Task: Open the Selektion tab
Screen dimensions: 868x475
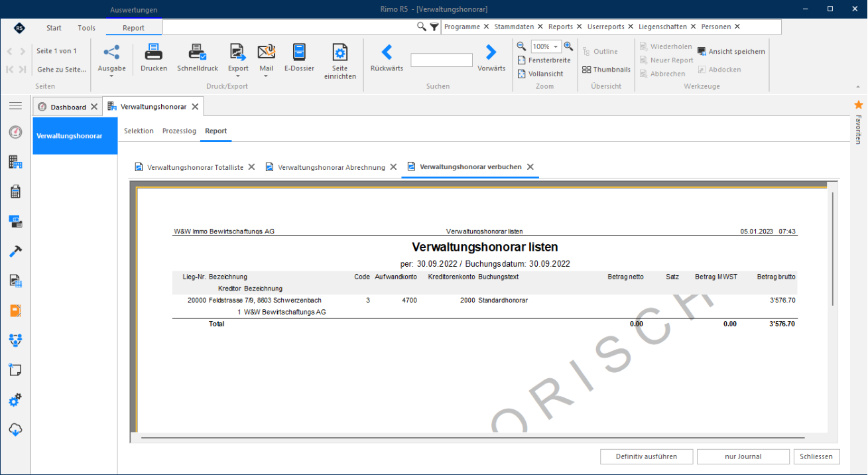Action: click(139, 131)
